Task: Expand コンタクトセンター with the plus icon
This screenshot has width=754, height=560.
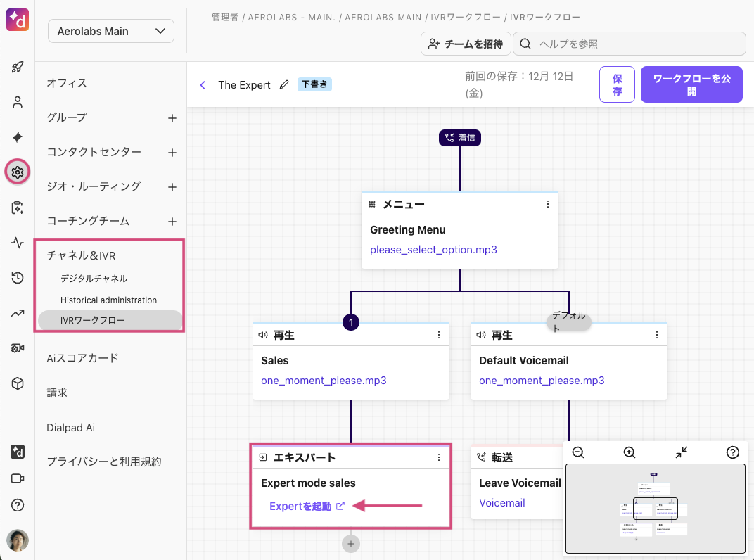Action: 172,153
